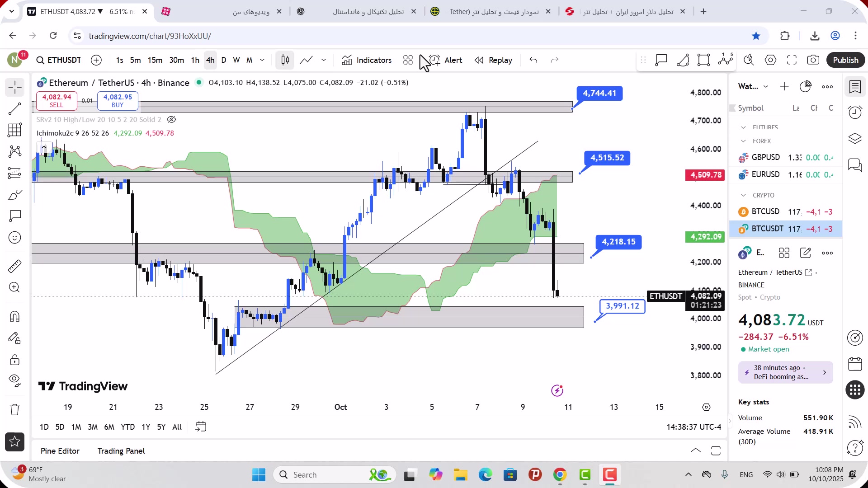Open forecasting and measurement tools

pyautogui.click(x=15, y=173)
